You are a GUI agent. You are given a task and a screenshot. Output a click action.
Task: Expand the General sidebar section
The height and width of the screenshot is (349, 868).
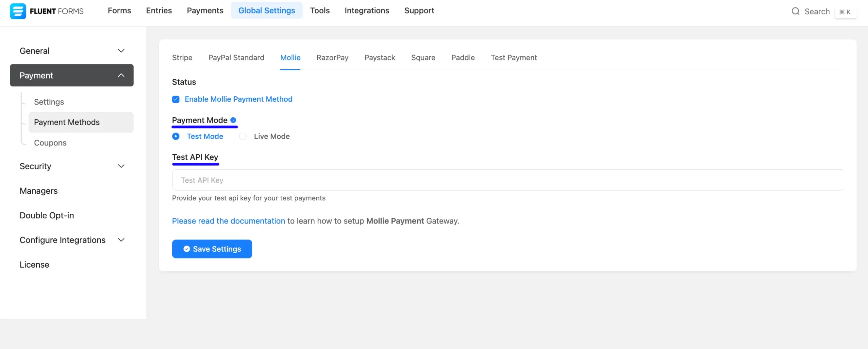click(121, 51)
